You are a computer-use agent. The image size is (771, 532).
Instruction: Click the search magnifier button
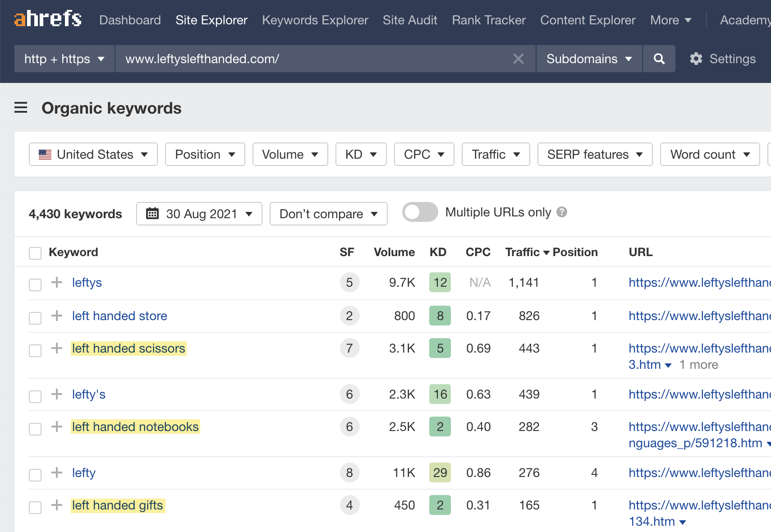pyautogui.click(x=659, y=59)
